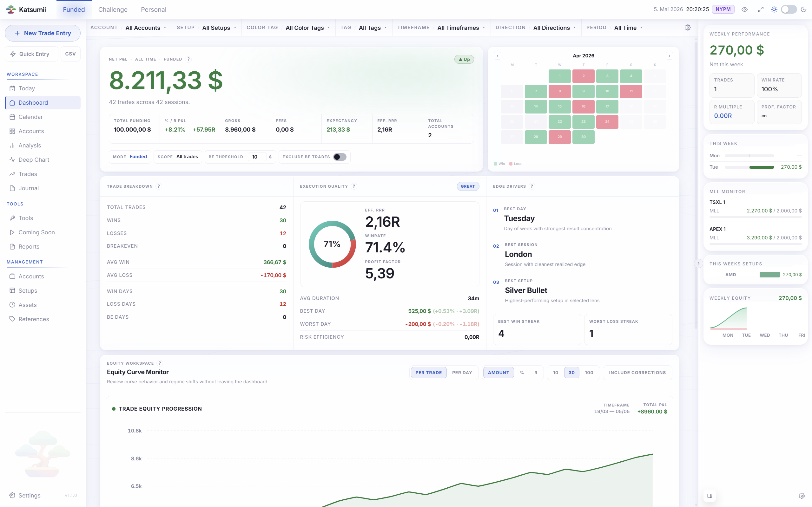Toggle values visibility eye icon

pyautogui.click(x=744, y=10)
